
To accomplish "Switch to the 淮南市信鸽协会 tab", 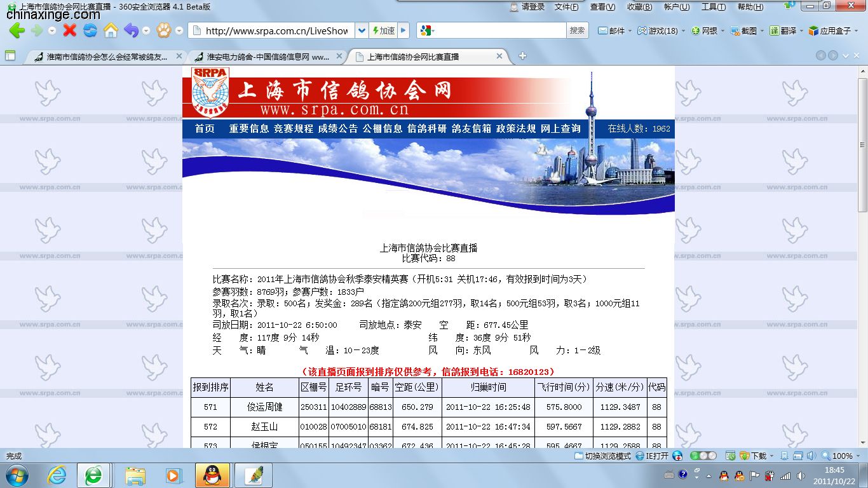I will point(106,57).
